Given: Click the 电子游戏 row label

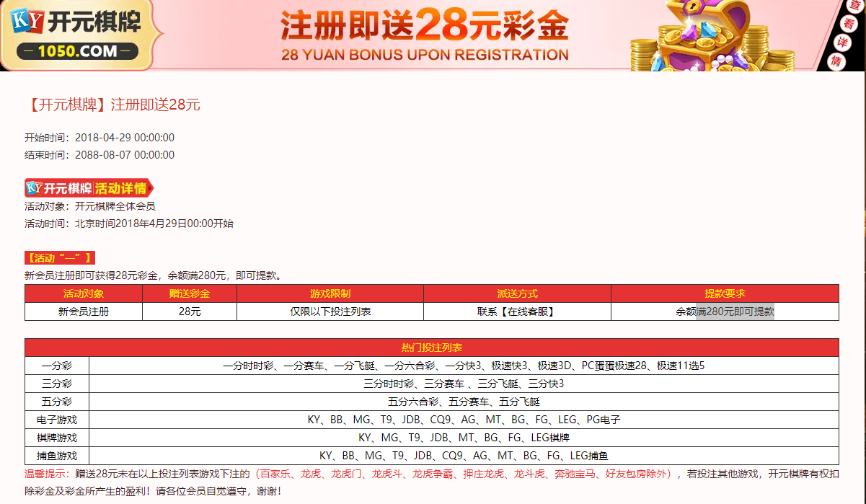Looking at the screenshot, I should point(57,420).
